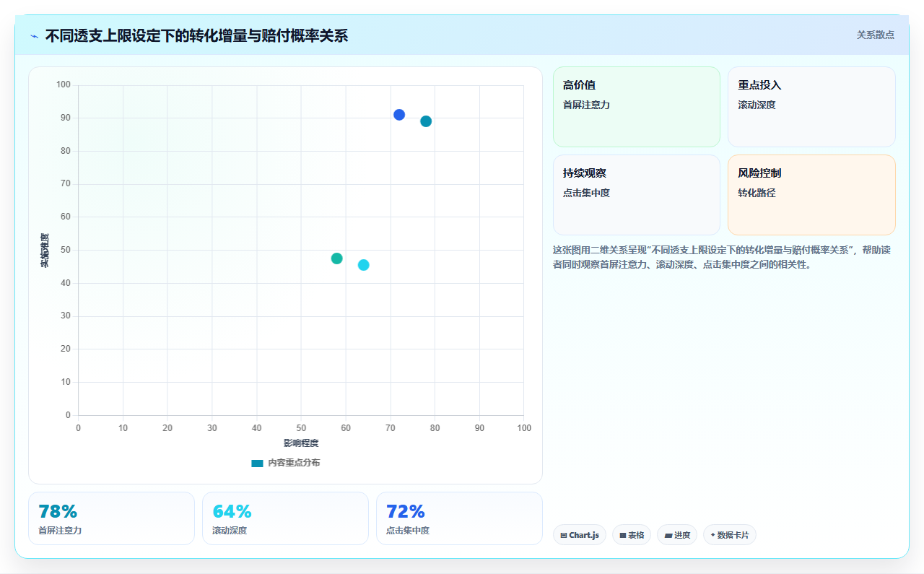Click the lightning icon beside the title
Viewport: 924px width, 574px height.
coord(34,36)
